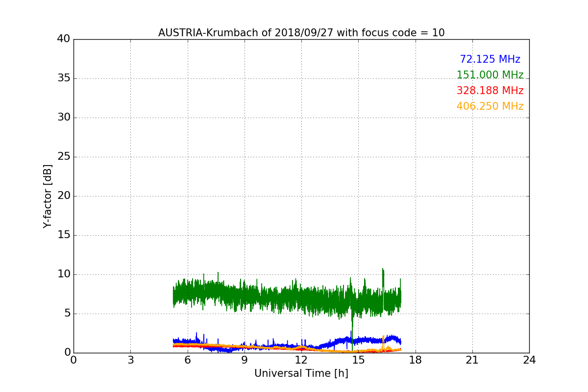
Task: Click the y-axis tick label 5
Action: [67, 314]
